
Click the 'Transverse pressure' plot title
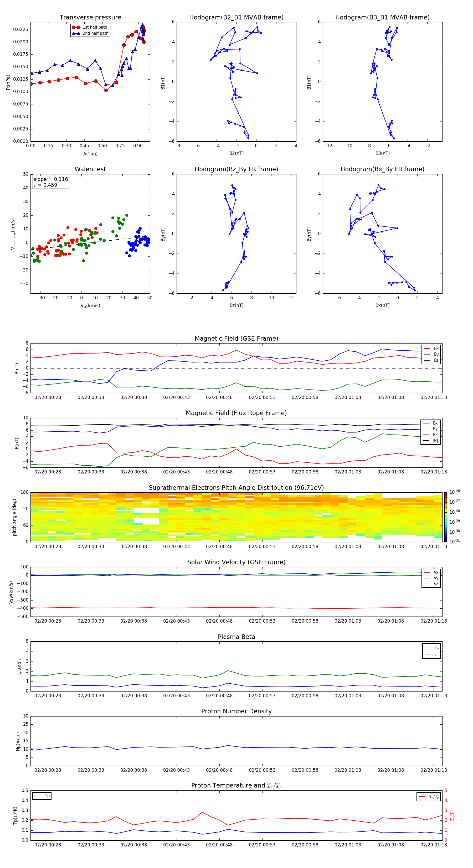[x=90, y=18]
